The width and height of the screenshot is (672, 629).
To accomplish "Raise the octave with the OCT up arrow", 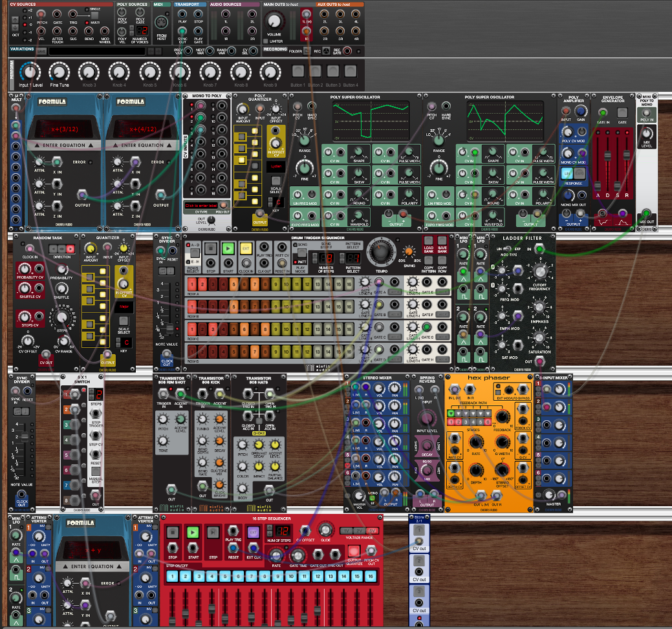I will 16,20.
